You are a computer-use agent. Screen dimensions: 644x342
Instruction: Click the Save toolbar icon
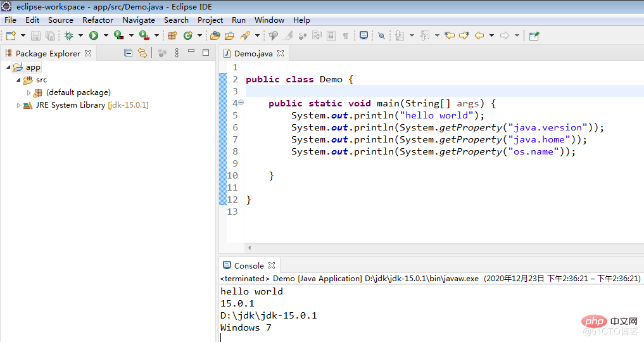35,35
